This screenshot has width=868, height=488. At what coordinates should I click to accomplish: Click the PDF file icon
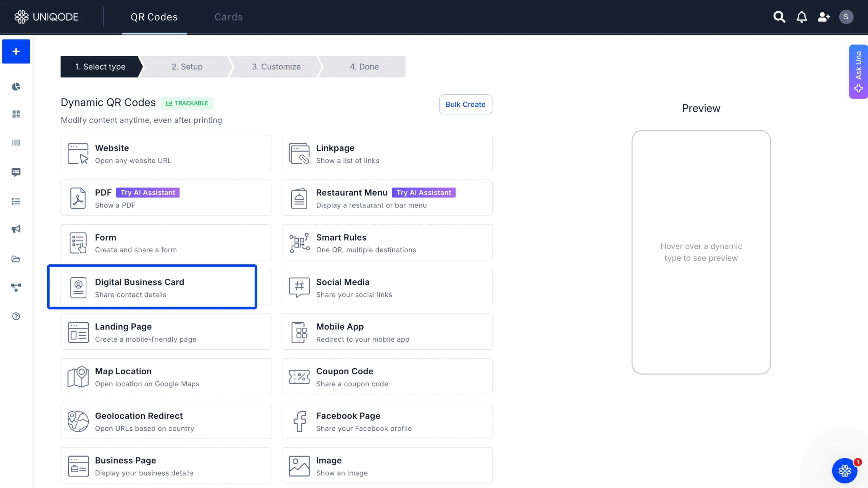coord(78,198)
